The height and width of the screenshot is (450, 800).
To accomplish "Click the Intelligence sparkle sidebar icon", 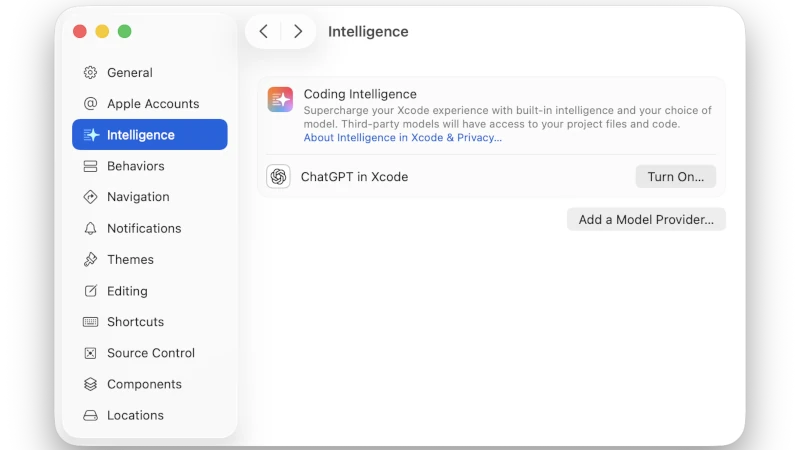I will point(90,135).
